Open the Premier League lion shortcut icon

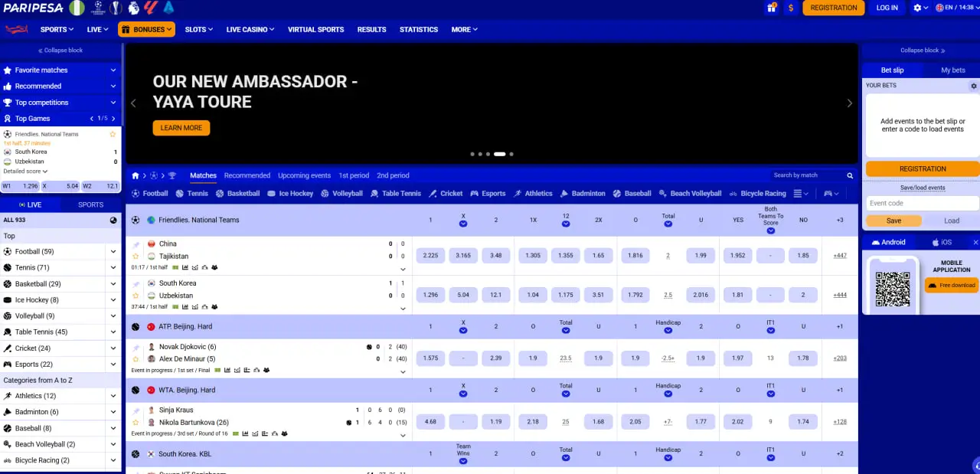tap(134, 8)
